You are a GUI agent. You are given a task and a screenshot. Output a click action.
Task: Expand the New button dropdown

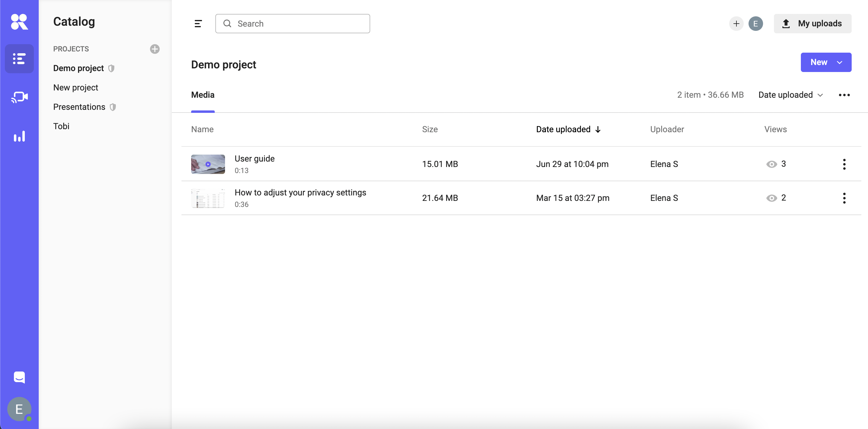tap(839, 62)
